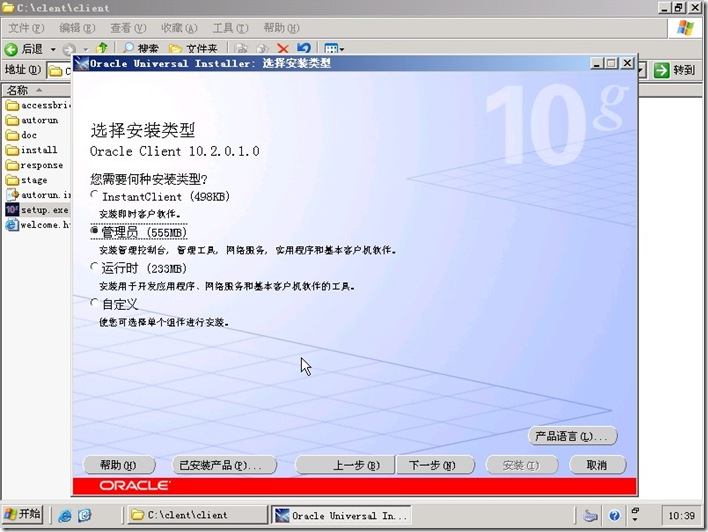Select the 管理员 (555MB) radio option
The image size is (708, 532).
(94, 231)
